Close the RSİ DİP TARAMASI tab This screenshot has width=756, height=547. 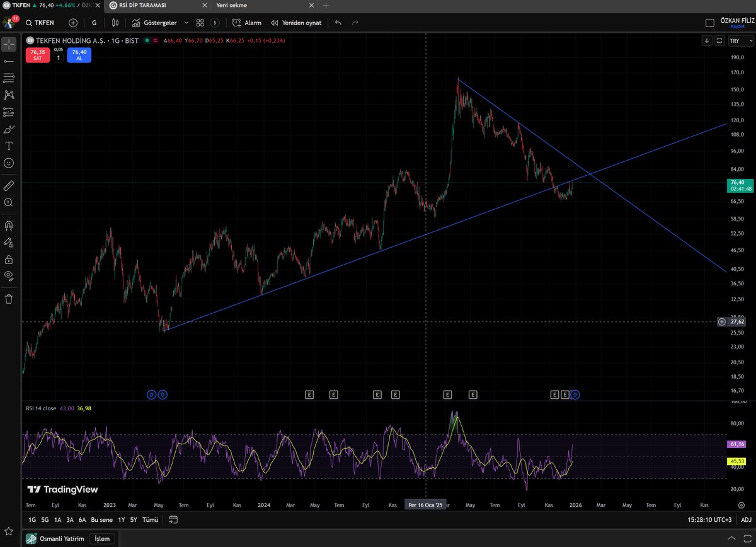pos(205,5)
